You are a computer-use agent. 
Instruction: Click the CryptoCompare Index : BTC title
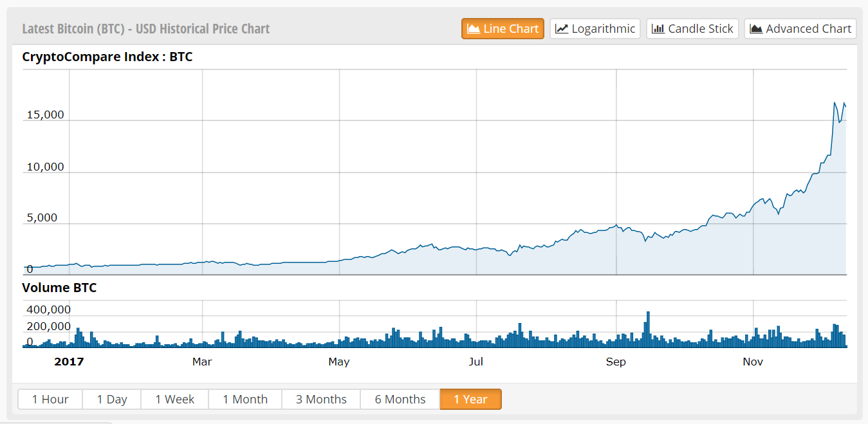pos(107,57)
